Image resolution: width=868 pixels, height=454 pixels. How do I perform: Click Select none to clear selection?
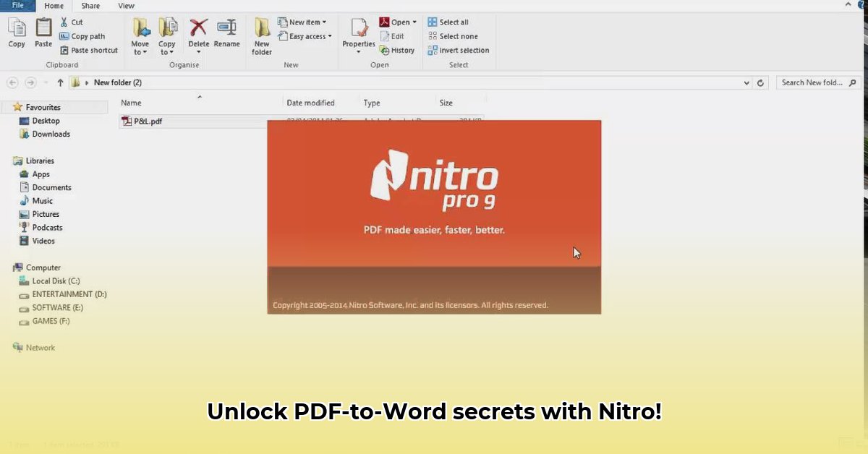click(x=452, y=35)
